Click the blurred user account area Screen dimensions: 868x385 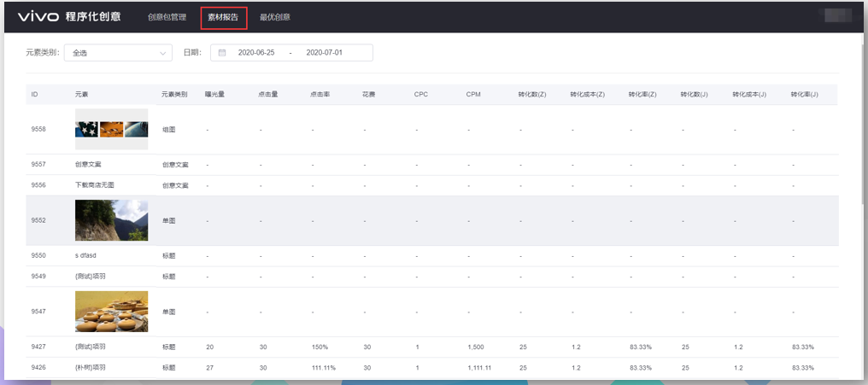[835, 15]
